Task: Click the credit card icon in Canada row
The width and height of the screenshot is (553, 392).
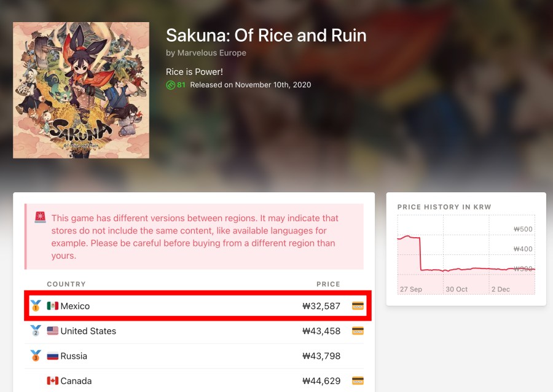Action: tap(358, 381)
